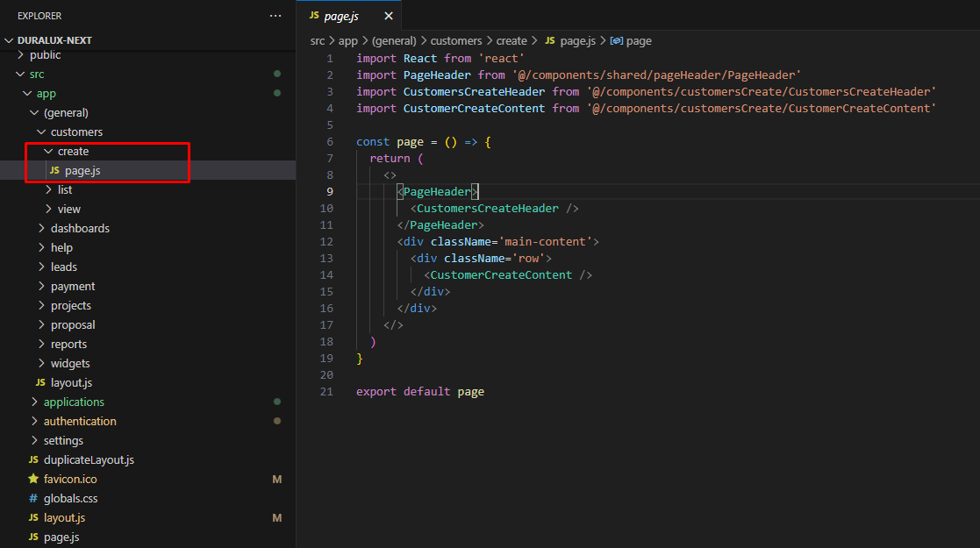Expand the view folder

[x=68, y=210]
